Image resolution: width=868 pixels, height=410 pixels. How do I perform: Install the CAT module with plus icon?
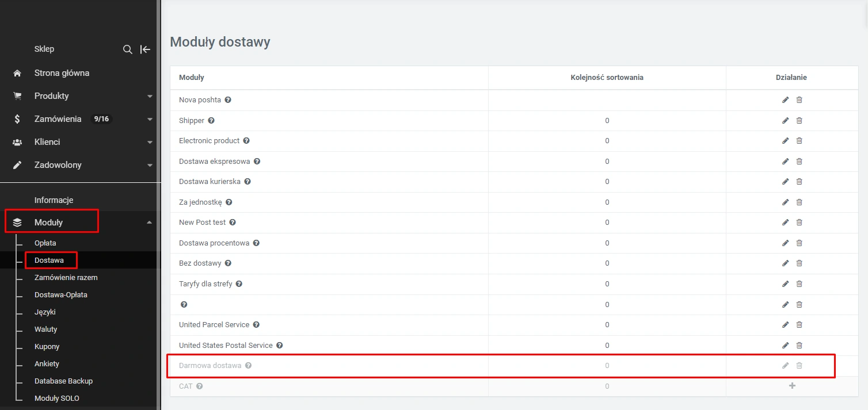(x=792, y=386)
